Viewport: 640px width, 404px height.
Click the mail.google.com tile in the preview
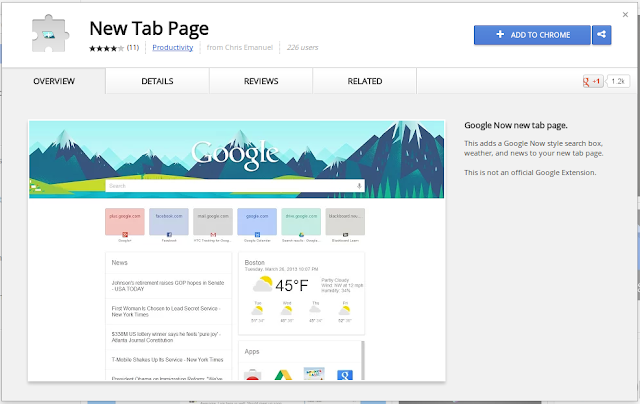(213, 222)
